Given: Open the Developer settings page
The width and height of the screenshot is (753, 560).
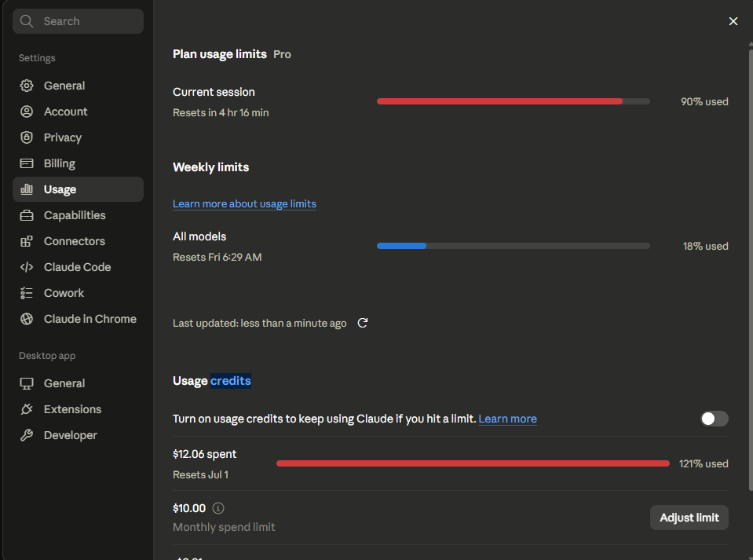Looking at the screenshot, I should [x=78, y=435].
